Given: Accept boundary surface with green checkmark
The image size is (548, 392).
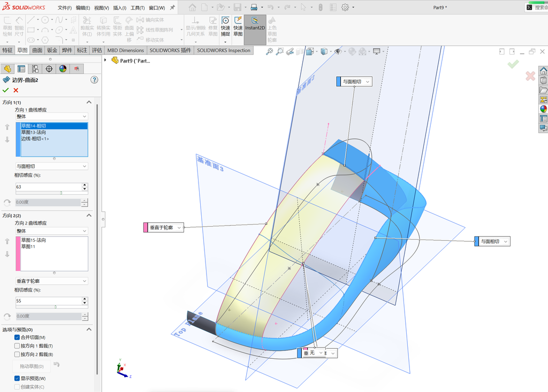Looking at the screenshot, I should (5, 90).
